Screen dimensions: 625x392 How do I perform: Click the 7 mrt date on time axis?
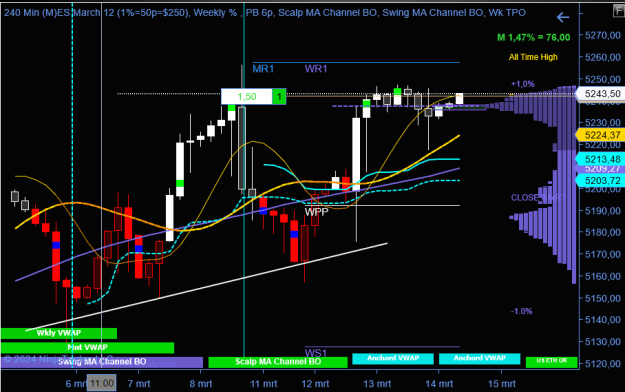[139, 384]
